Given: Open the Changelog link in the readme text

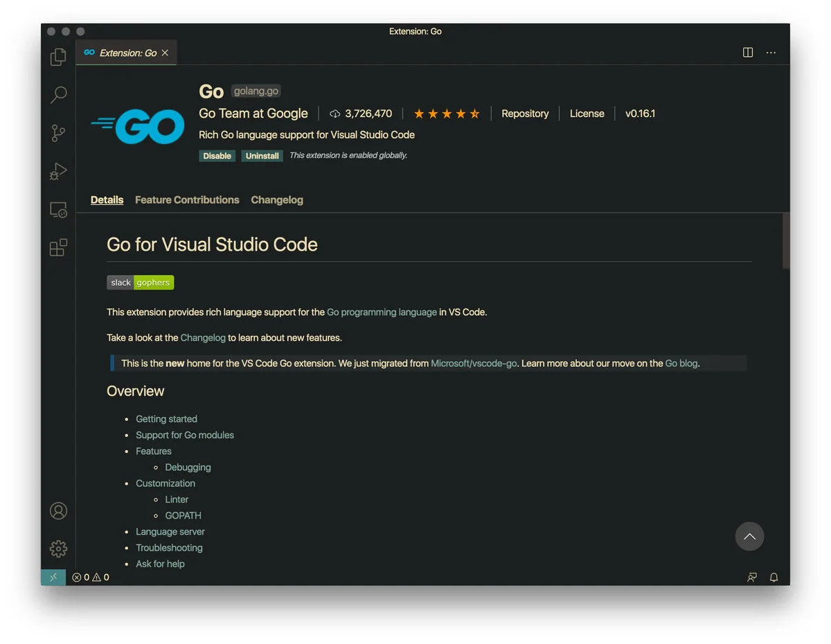Looking at the screenshot, I should coord(203,338).
